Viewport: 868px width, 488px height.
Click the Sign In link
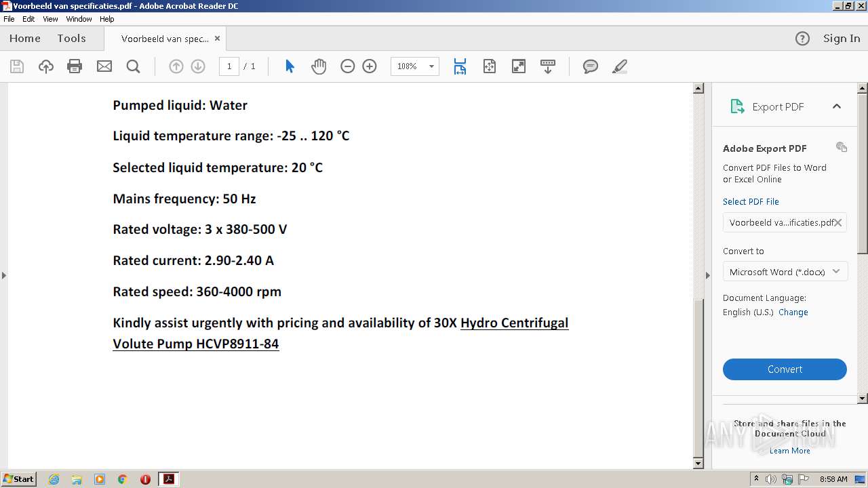842,39
